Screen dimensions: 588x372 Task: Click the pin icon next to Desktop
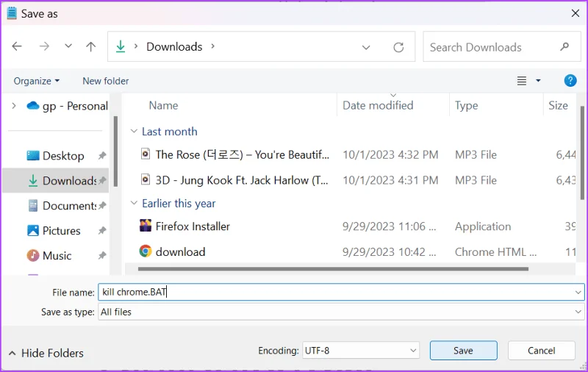click(102, 156)
